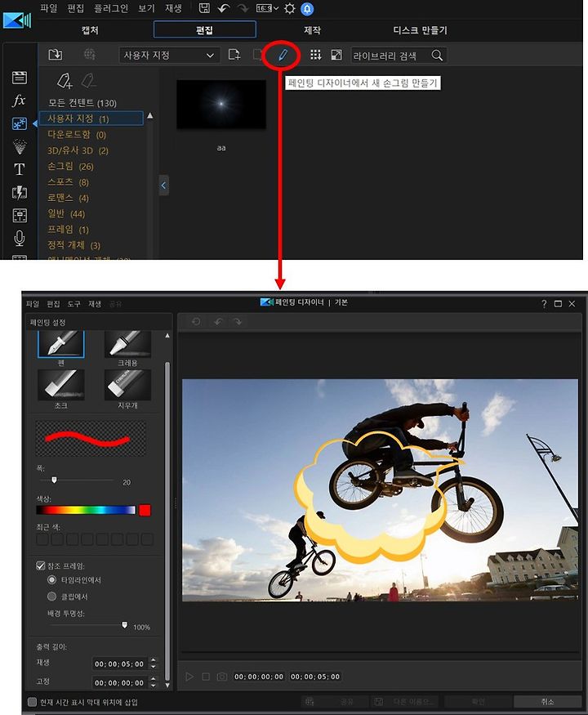Select the 스포츠 (8) category
588x715 pixels.
(x=69, y=182)
